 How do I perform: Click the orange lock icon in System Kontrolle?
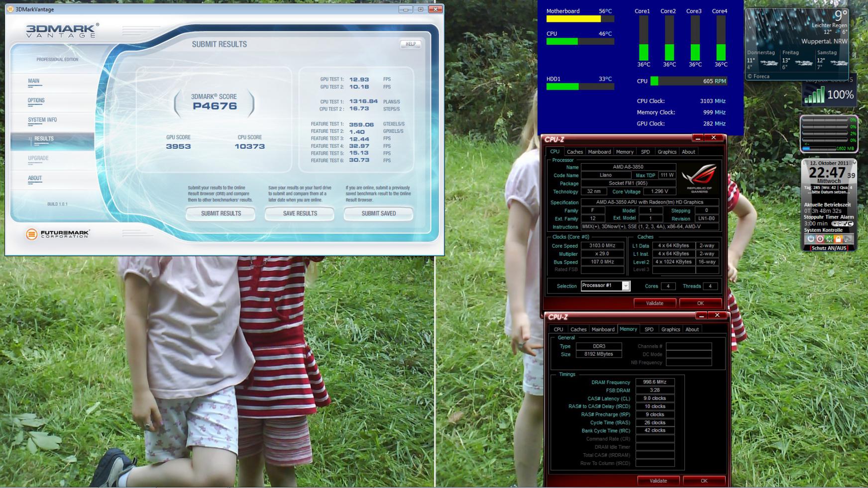pyautogui.click(x=838, y=239)
